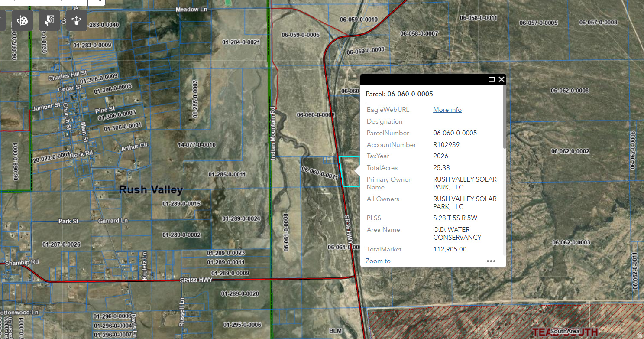Click the Garrard Ln street label
The width and height of the screenshot is (644, 339).
click(113, 221)
